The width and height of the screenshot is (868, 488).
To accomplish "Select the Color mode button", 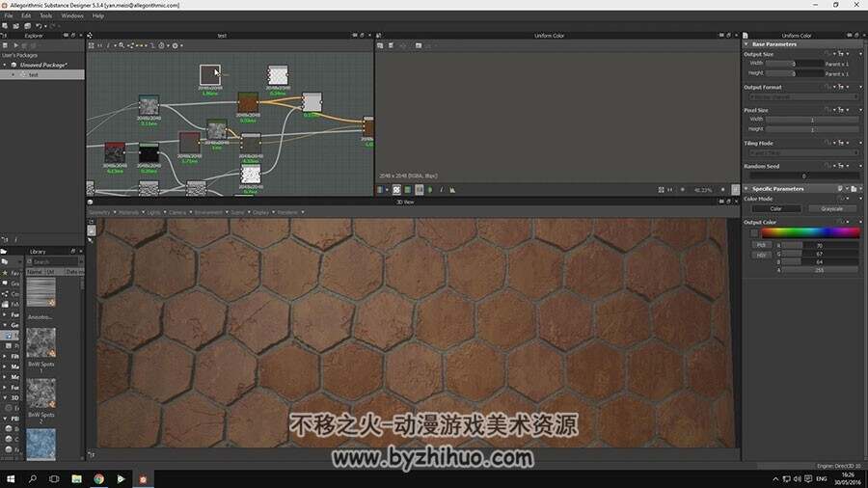I will coord(776,208).
